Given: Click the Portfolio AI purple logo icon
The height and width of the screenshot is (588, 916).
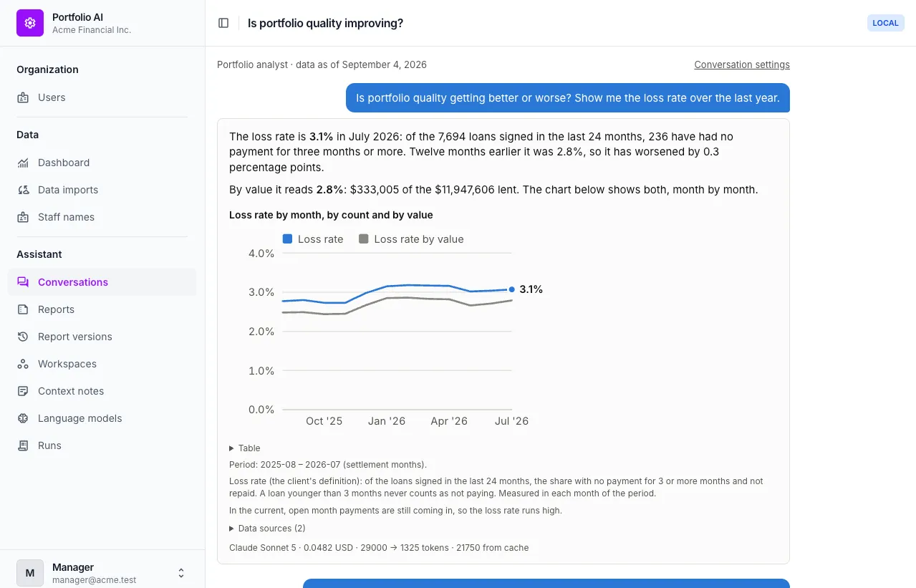Looking at the screenshot, I should pyautogui.click(x=30, y=23).
